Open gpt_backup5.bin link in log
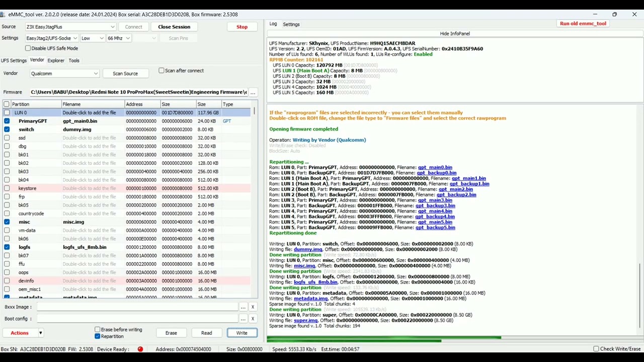644x362 pixels. [435, 228]
